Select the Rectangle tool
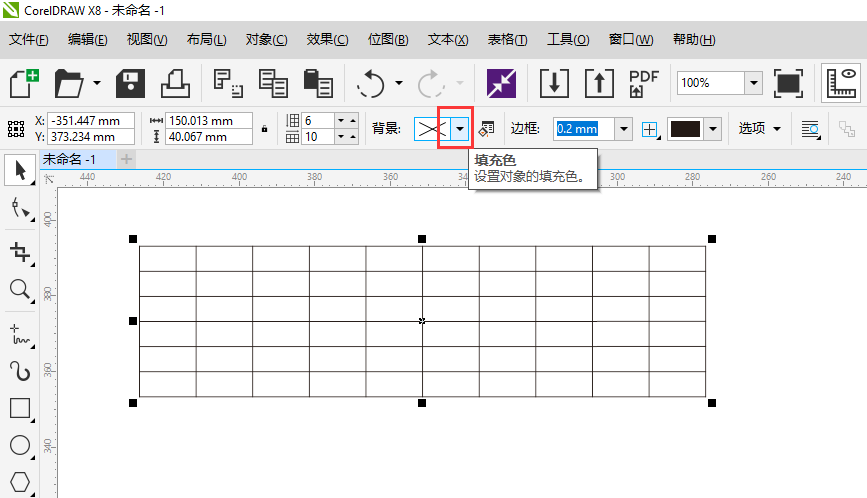Screen dimensions: 867x498 coord(20,408)
